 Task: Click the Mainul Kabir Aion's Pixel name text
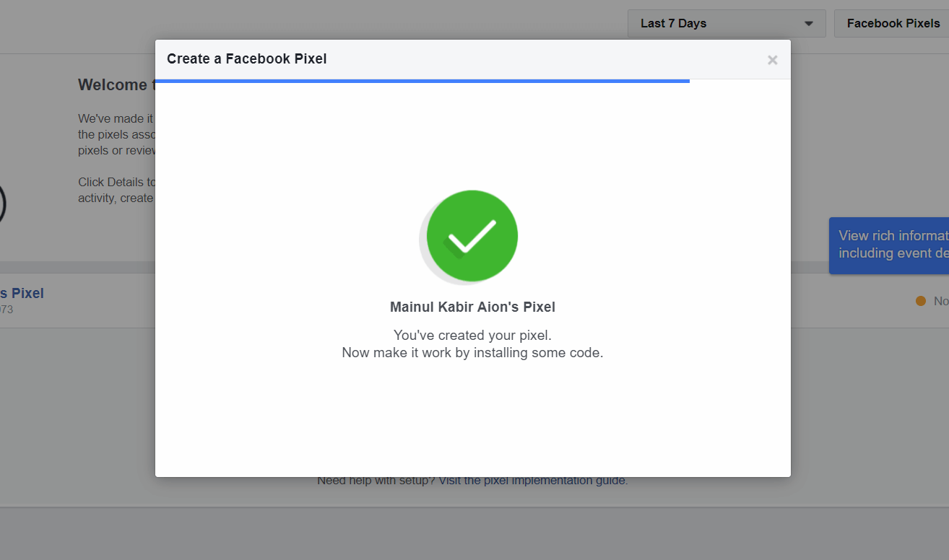(x=472, y=307)
